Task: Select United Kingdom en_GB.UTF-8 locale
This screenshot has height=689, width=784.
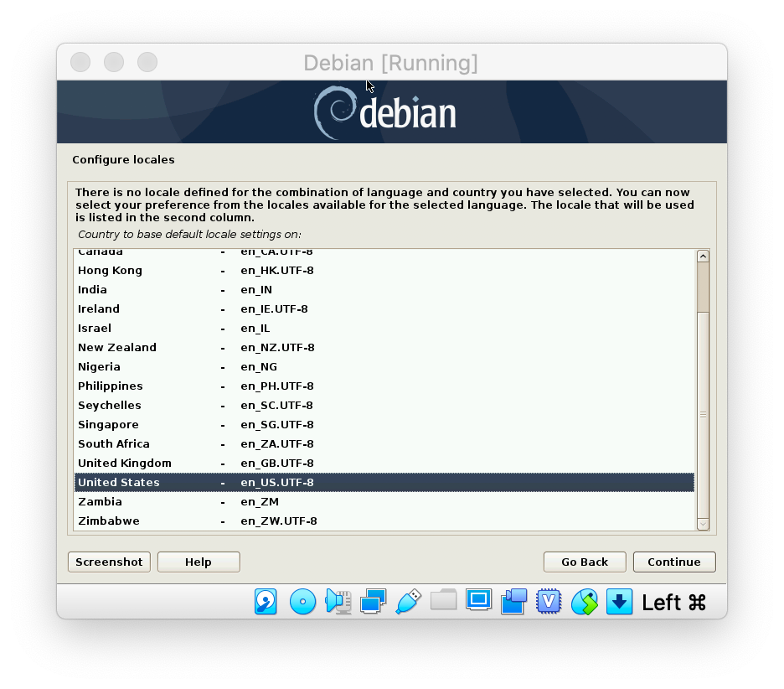Action: (384, 463)
